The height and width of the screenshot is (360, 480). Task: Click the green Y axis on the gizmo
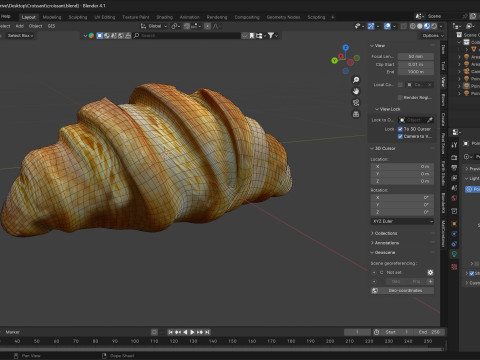coord(335,61)
